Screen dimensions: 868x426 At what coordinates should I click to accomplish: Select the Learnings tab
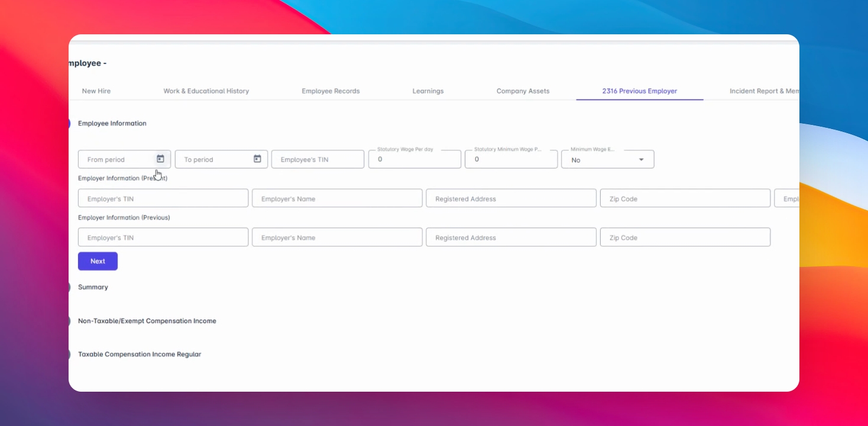coord(428,91)
